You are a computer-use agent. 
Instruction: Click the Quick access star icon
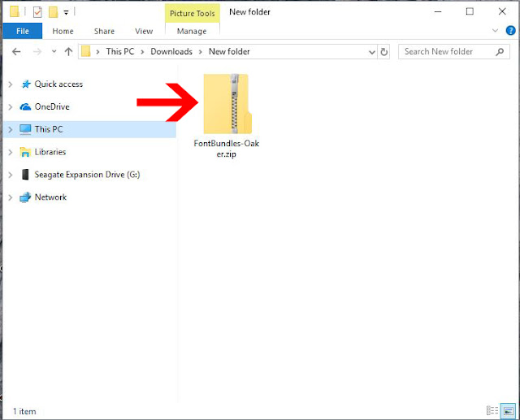tap(25, 84)
